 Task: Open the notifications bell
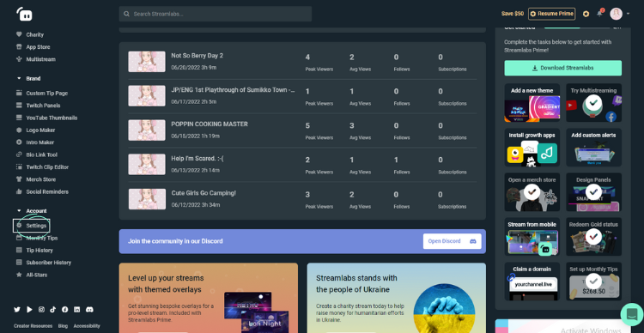coord(599,14)
